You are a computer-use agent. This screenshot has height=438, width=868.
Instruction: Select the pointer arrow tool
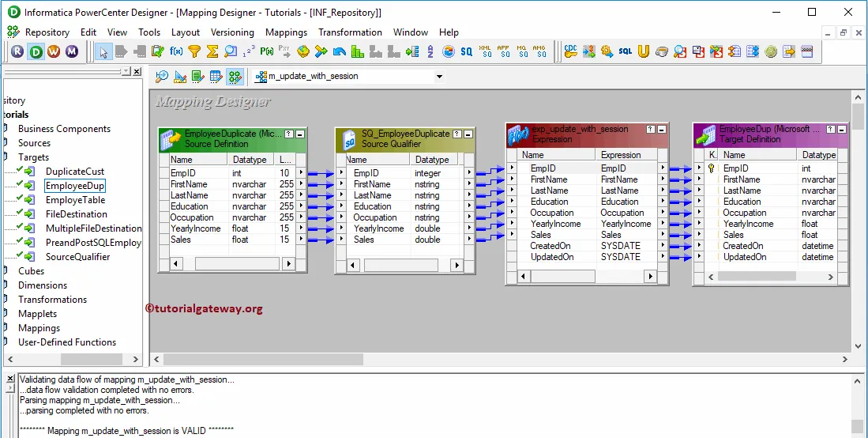pos(103,52)
